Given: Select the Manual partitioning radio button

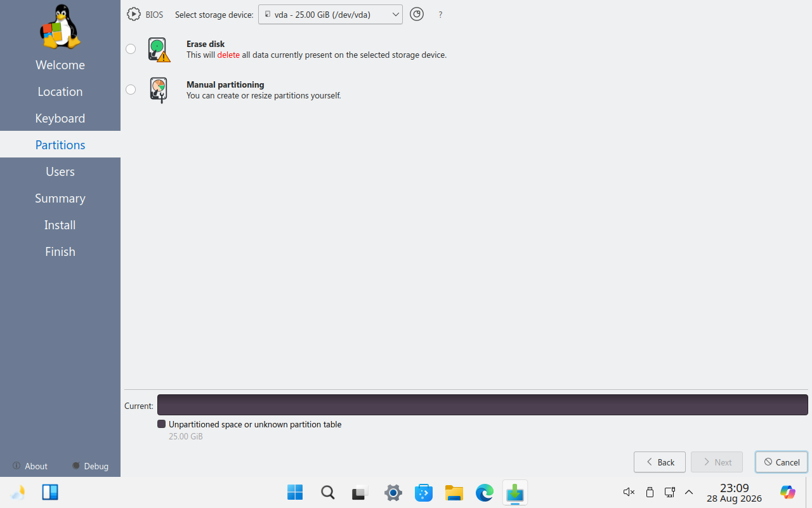Looking at the screenshot, I should tap(131, 90).
